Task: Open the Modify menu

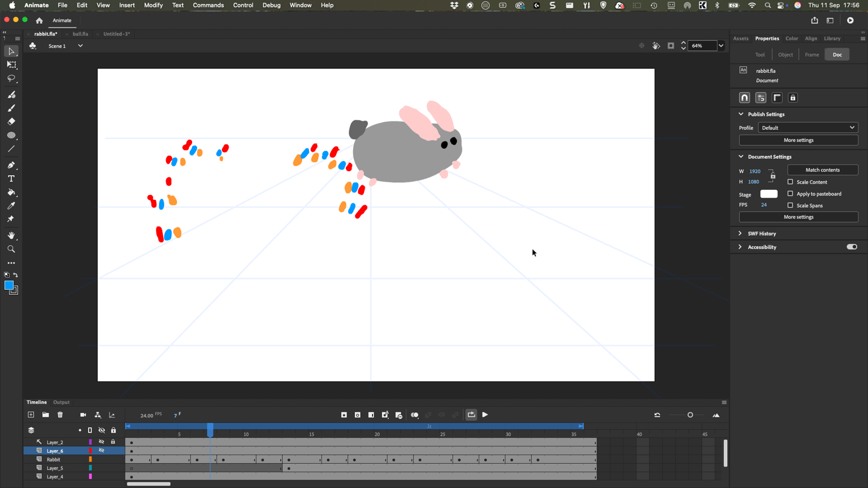Action: point(153,5)
